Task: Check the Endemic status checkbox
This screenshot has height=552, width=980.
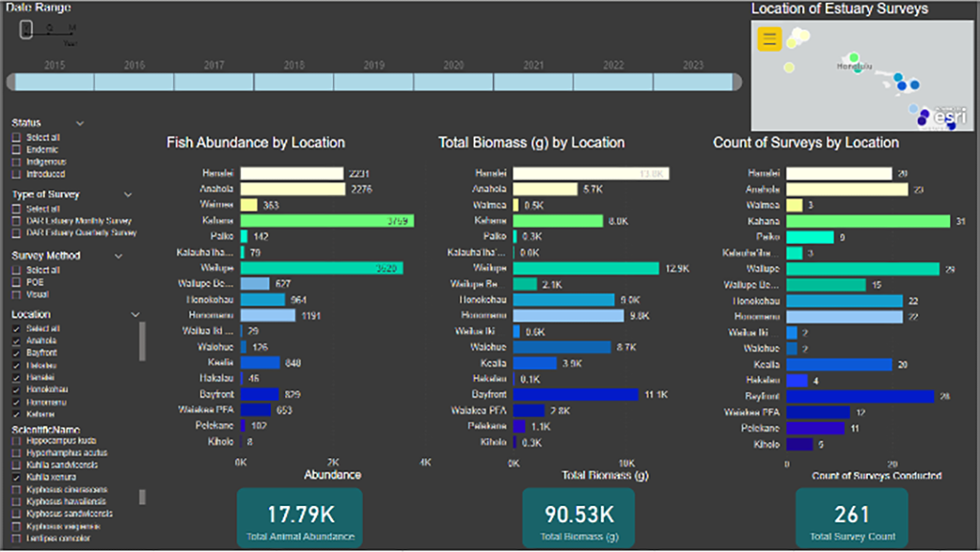Action: pyautogui.click(x=16, y=149)
